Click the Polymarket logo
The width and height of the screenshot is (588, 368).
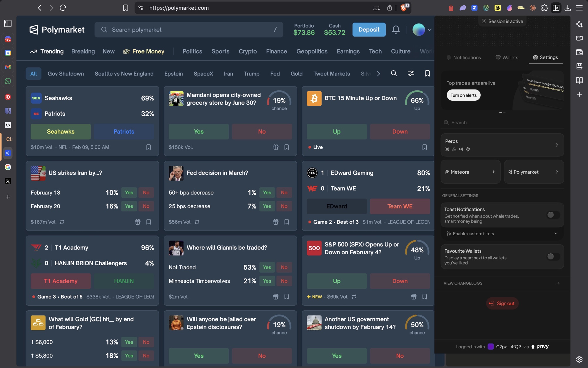pyautogui.click(x=57, y=29)
